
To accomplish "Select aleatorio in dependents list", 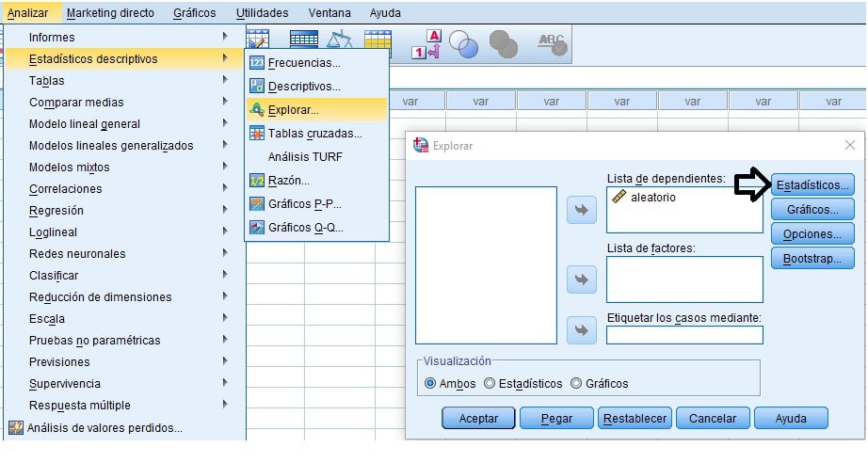I will point(653,197).
